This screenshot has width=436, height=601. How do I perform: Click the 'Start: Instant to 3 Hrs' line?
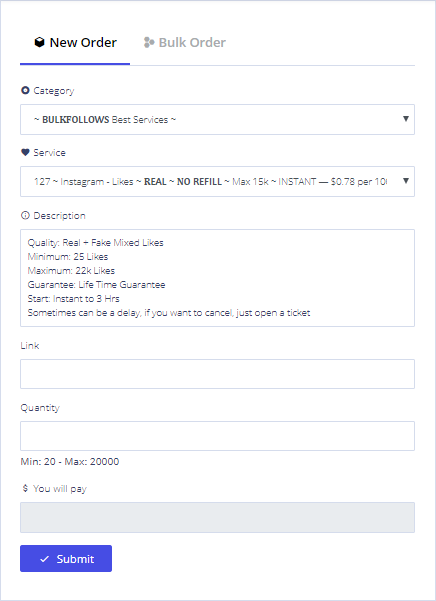tap(74, 299)
